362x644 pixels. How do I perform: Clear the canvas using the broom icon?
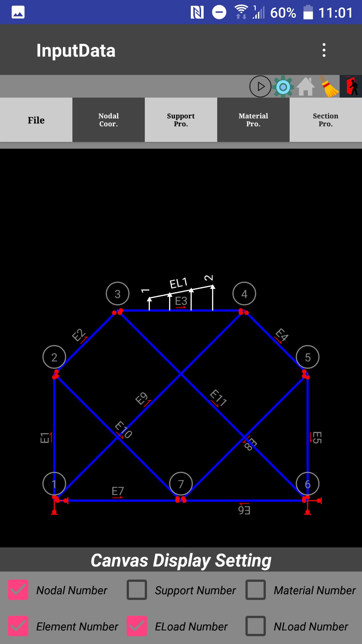[329, 87]
